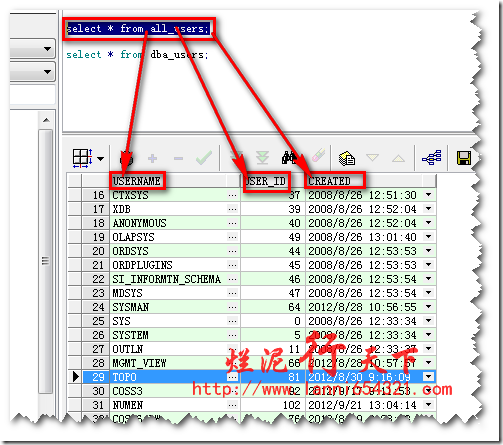
Task: Open the CREATED dropdown in CTXSYS row
Action: coord(428,195)
